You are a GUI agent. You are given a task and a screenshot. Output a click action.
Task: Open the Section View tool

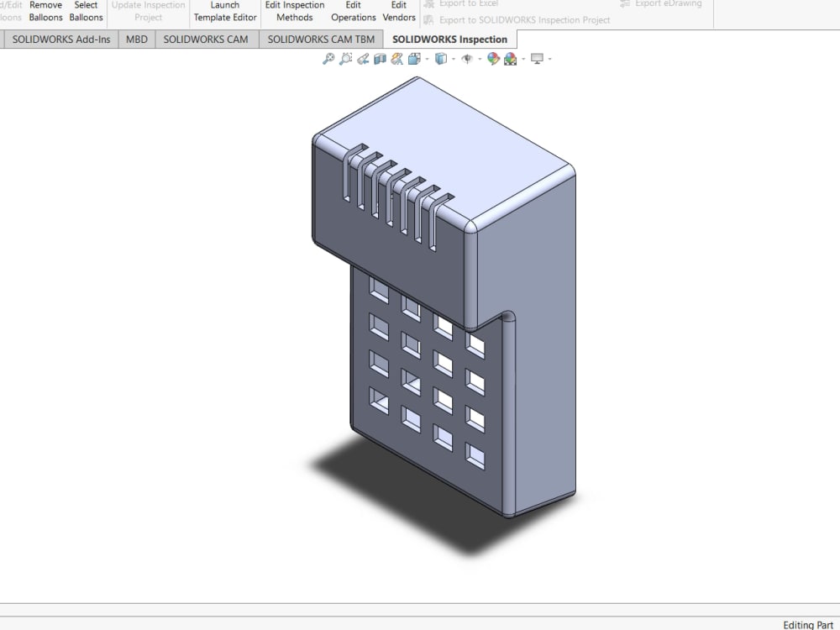[x=380, y=59]
